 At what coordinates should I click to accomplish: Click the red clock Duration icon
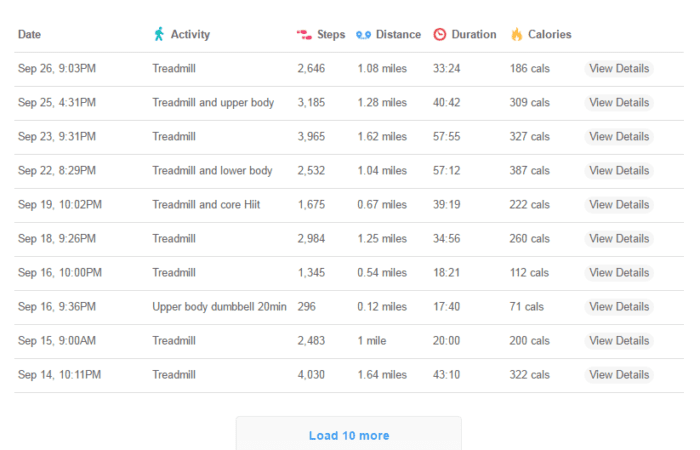440,34
